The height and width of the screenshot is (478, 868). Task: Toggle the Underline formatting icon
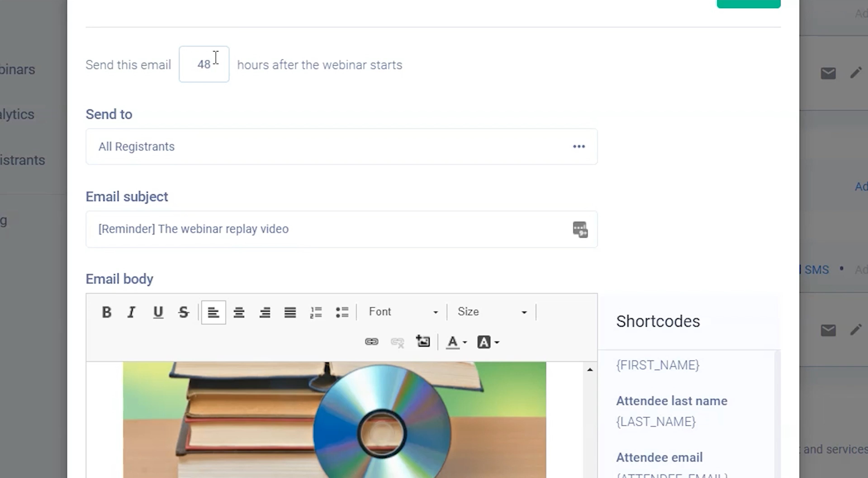(158, 312)
